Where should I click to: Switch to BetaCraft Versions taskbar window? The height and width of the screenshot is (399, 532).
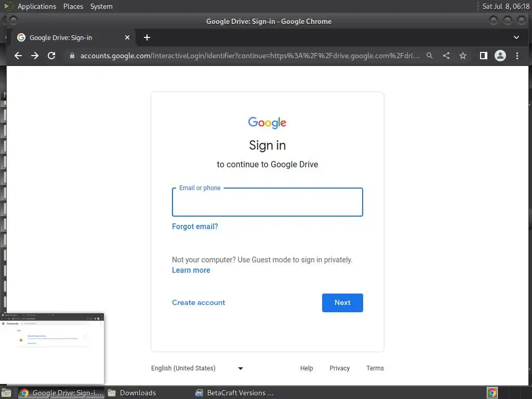pyautogui.click(x=235, y=393)
